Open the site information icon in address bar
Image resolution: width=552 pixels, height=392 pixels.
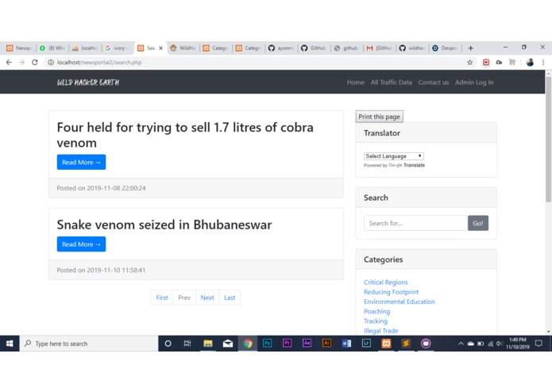click(x=51, y=62)
